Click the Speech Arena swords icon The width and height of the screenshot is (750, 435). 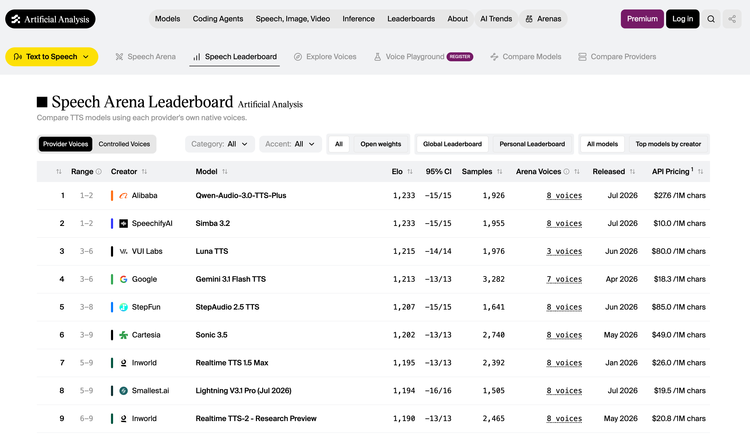tap(119, 56)
